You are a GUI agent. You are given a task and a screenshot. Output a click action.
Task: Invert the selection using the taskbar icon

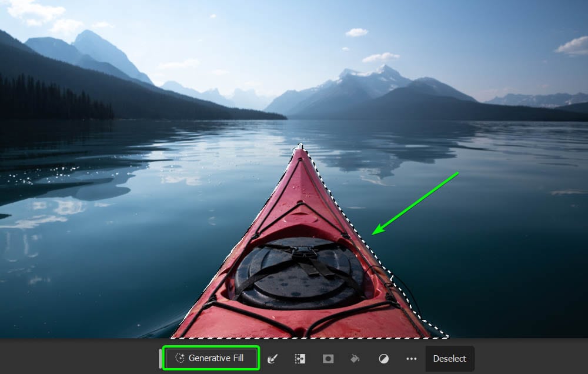tap(300, 359)
